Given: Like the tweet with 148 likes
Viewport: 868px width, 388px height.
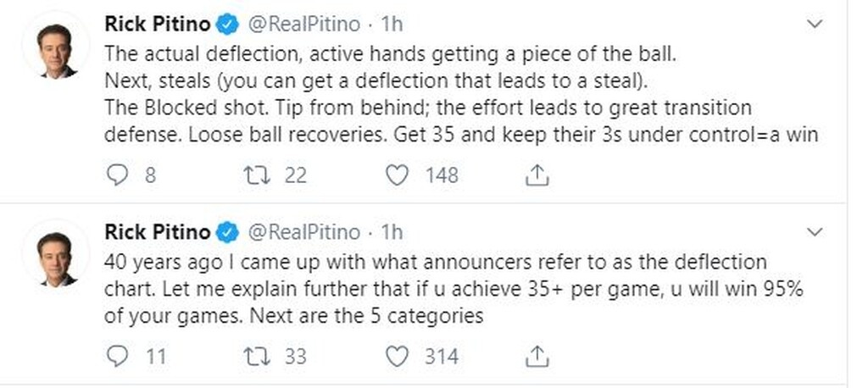Looking at the screenshot, I should (x=397, y=175).
